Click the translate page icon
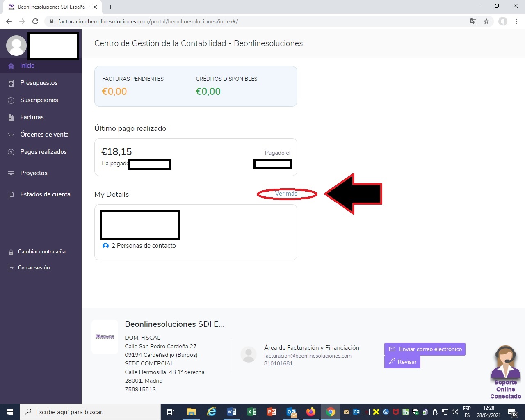 click(x=473, y=21)
